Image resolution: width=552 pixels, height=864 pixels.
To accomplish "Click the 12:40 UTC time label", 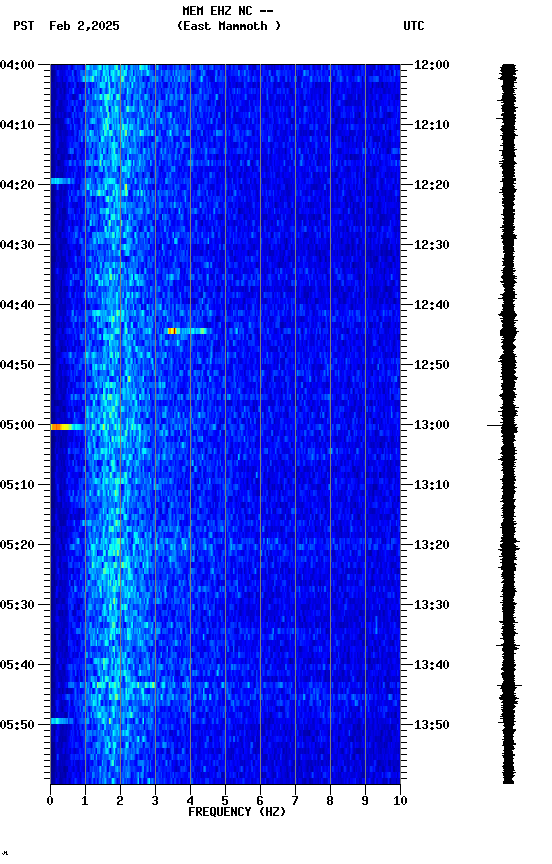I will [x=432, y=305].
